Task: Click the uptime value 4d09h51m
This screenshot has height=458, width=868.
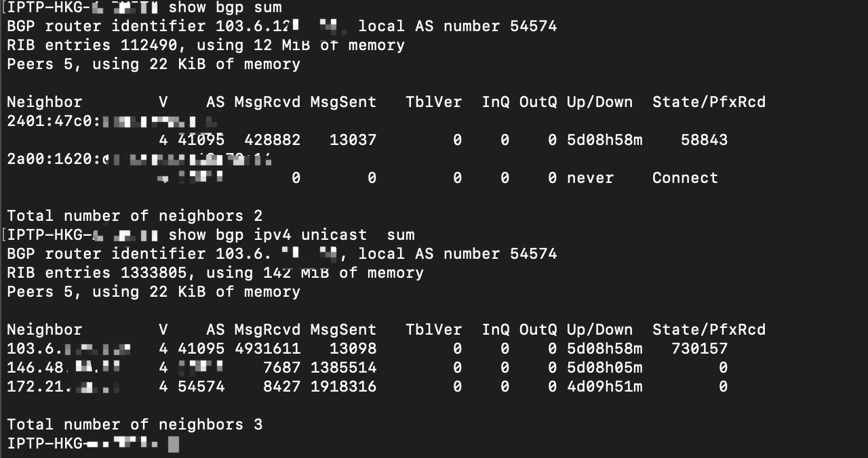Action: click(x=604, y=387)
